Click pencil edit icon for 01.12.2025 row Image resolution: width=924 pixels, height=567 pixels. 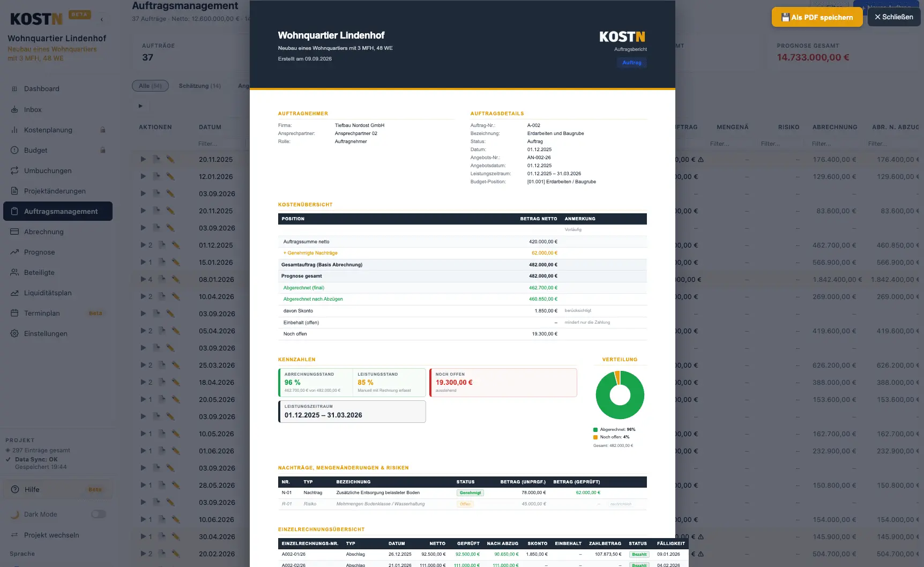(x=176, y=245)
